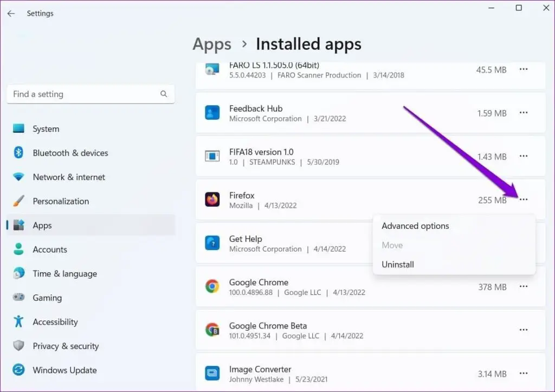This screenshot has width=555, height=392.
Task: Click the Apps breadcrumb link
Action: (x=211, y=44)
